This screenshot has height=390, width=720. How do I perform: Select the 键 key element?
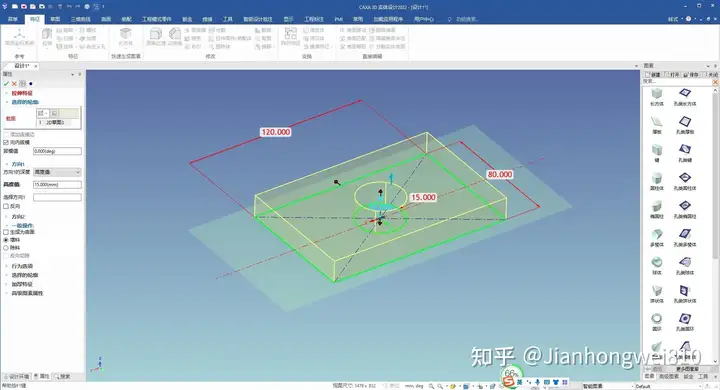657,153
